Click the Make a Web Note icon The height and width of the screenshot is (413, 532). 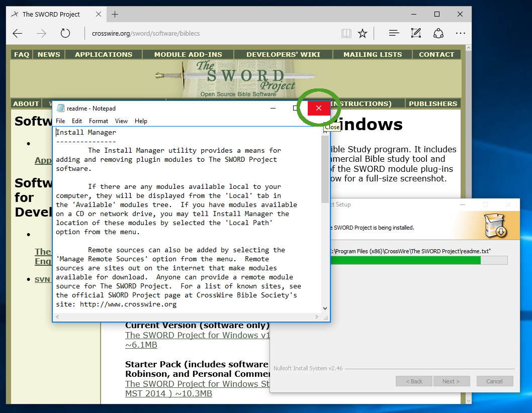pos(416,34)
